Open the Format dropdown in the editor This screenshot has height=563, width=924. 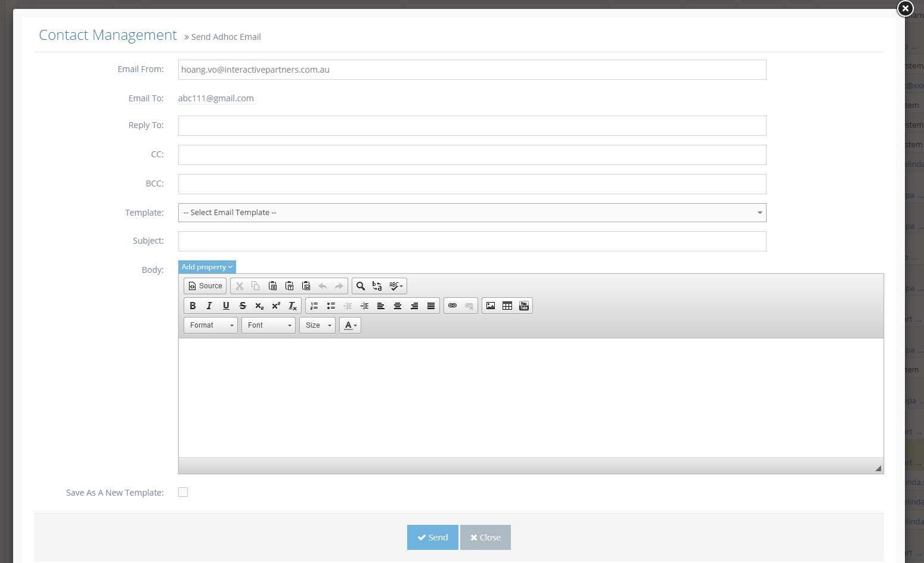point(210,325)
